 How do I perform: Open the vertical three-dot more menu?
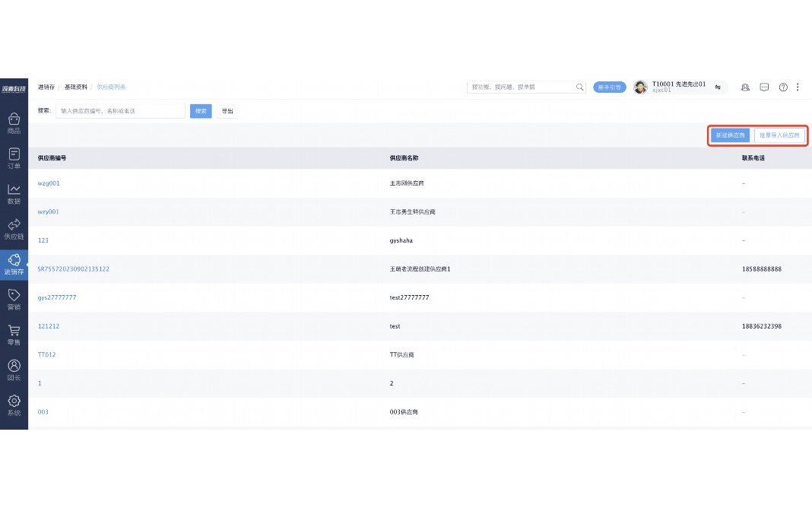click(x=798, y=87)
